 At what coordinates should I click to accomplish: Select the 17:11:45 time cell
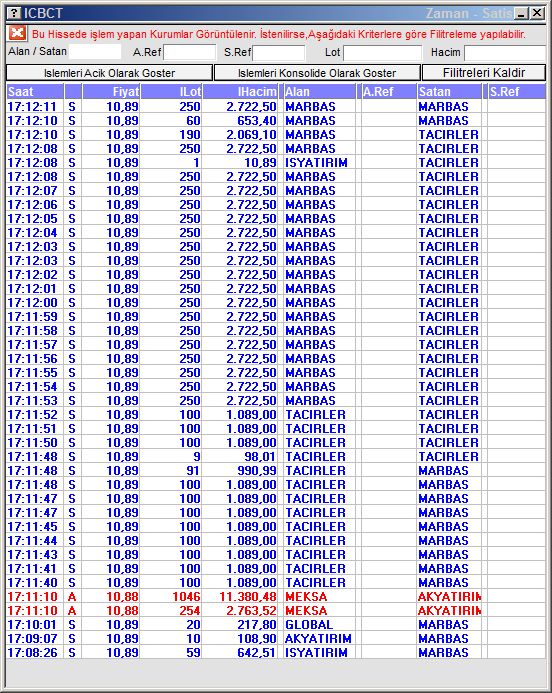pyautogui.click(x=35, y=527)
